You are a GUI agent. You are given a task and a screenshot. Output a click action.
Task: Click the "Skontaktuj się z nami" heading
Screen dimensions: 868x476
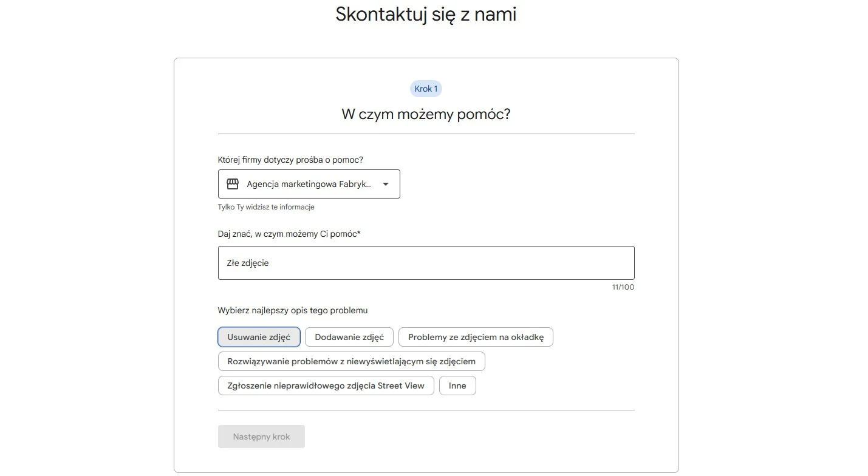click(x=426, y=14)
